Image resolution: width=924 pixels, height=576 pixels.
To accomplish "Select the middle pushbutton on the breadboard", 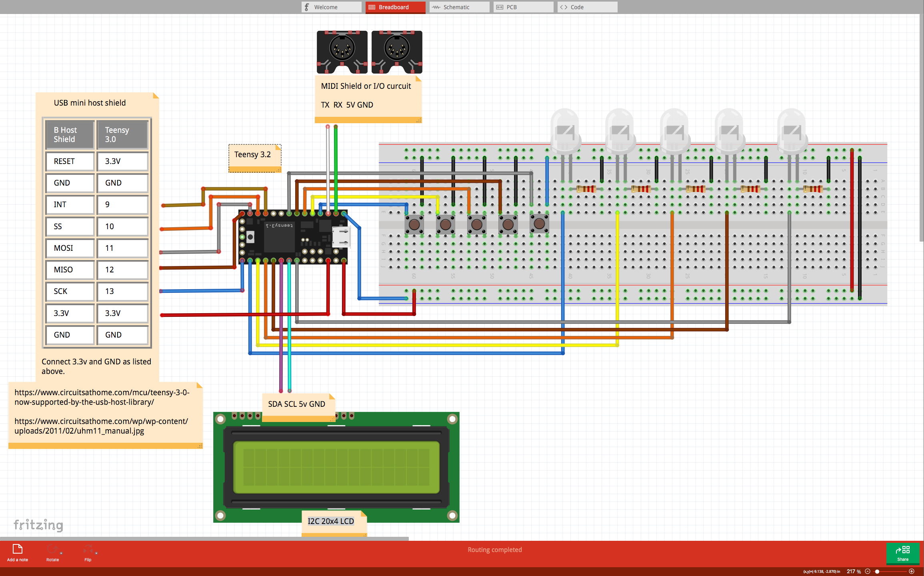I will click(x=476, y=224).
